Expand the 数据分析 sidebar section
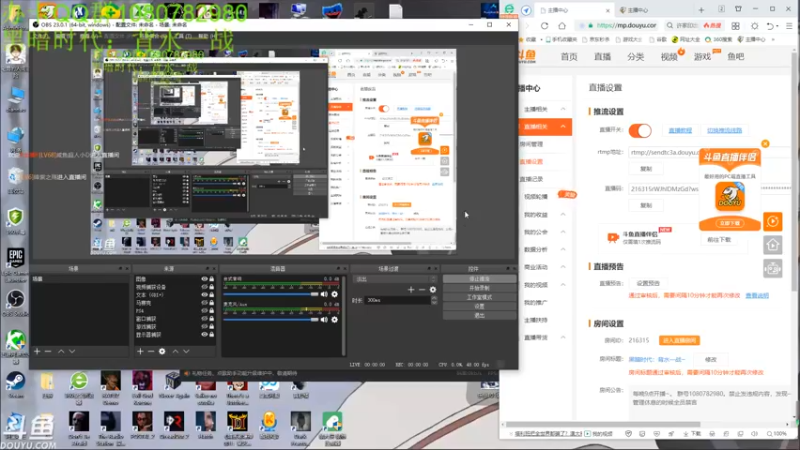 563,249
